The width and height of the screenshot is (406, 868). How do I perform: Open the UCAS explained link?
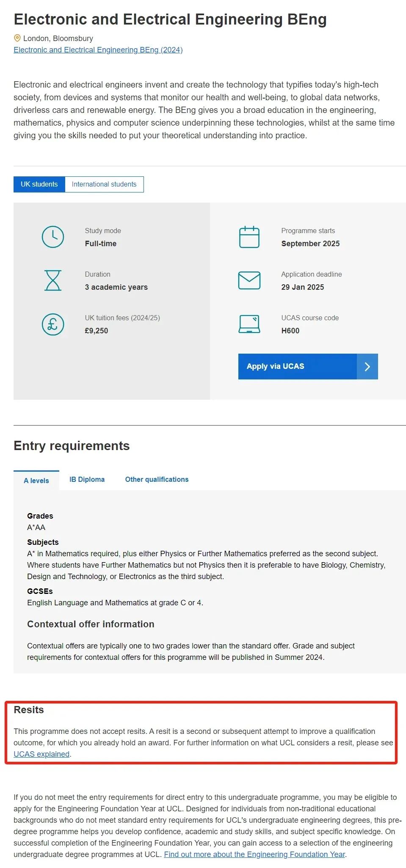point(41,754)
